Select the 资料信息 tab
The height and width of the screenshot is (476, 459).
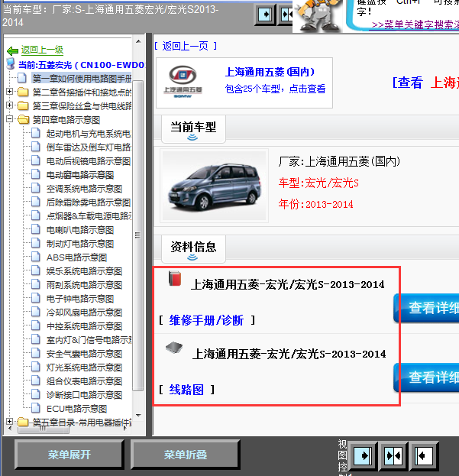point(193,248)
